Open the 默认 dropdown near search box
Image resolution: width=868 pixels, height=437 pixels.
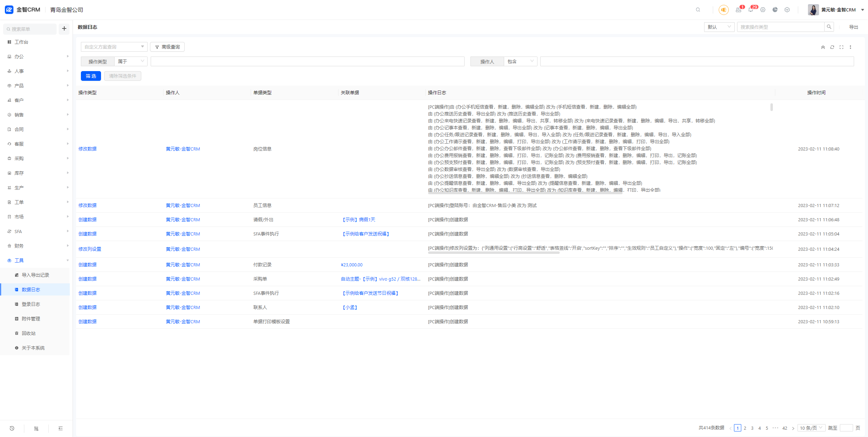point(719,27)
